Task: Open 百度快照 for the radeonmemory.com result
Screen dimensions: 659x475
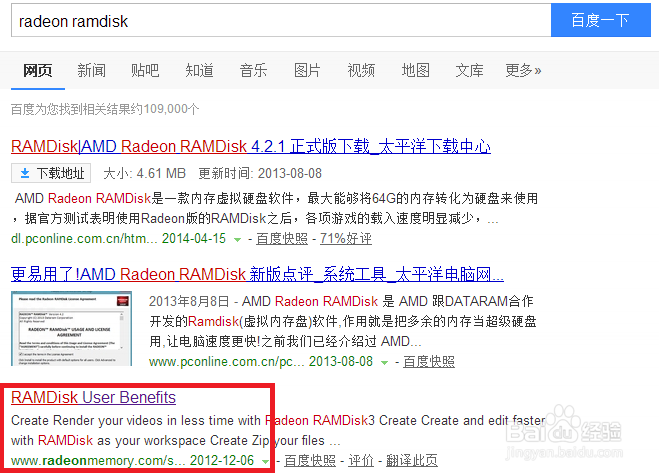Action: 310,460
